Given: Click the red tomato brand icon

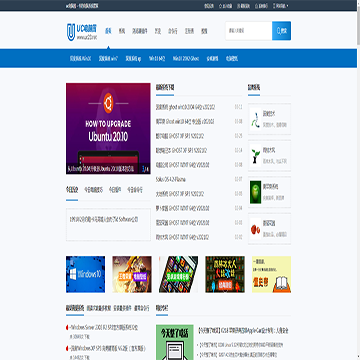Looking at the screenshot, I should click(256, 229).
